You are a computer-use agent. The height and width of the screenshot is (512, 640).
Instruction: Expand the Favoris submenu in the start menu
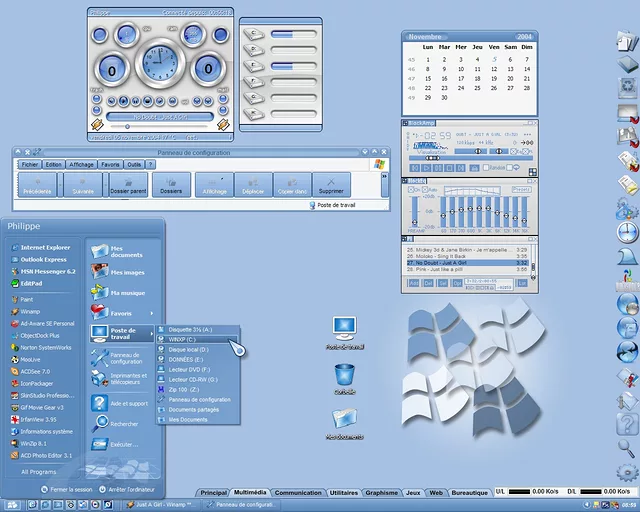pyautogui.click(x=121, y=313)
